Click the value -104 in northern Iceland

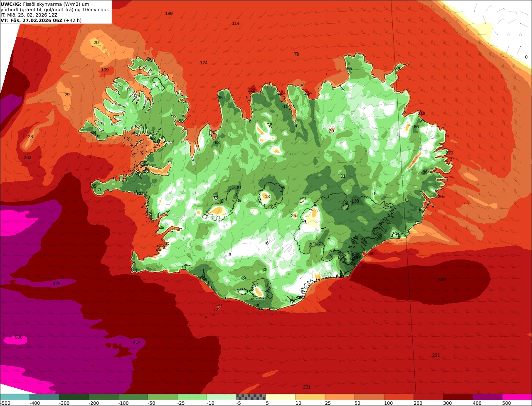click(286, 107)
